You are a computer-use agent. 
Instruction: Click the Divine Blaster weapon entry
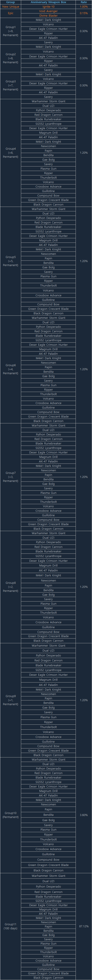click(48, 16)
